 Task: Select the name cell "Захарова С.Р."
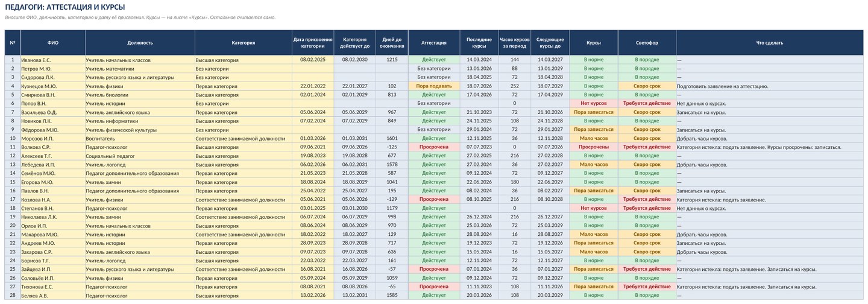(53, 252)
